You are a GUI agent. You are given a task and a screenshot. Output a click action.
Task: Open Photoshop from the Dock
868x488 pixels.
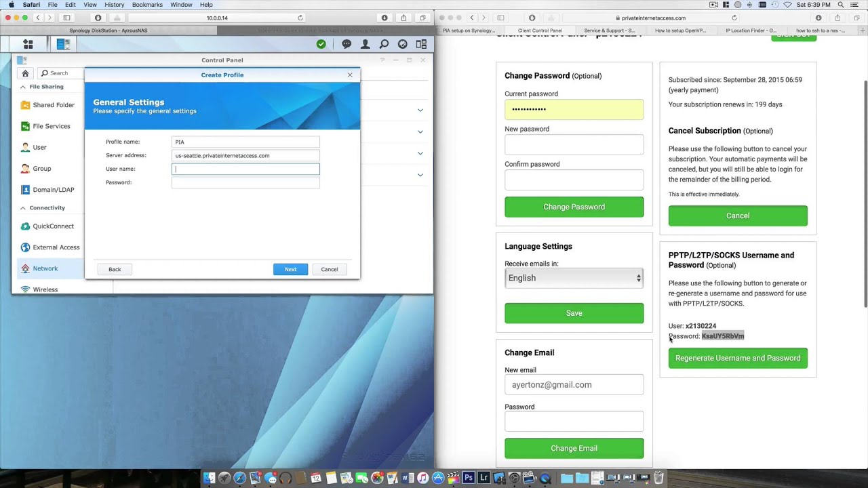click(468, 478)
